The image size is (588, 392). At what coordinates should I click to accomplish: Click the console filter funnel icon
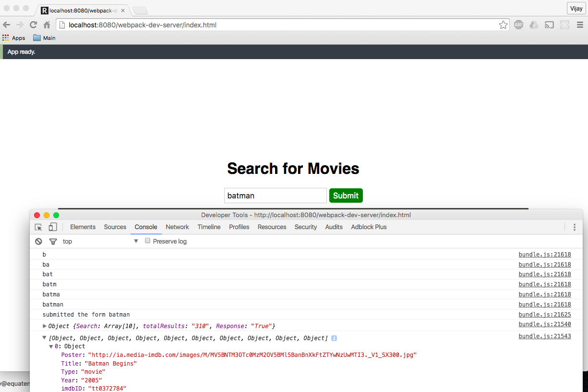pyautogui.click(x=53, y=241)
